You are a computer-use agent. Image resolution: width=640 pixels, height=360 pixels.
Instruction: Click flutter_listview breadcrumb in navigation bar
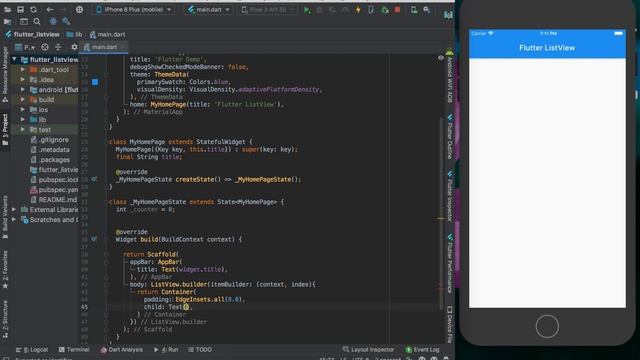[32, 35]
